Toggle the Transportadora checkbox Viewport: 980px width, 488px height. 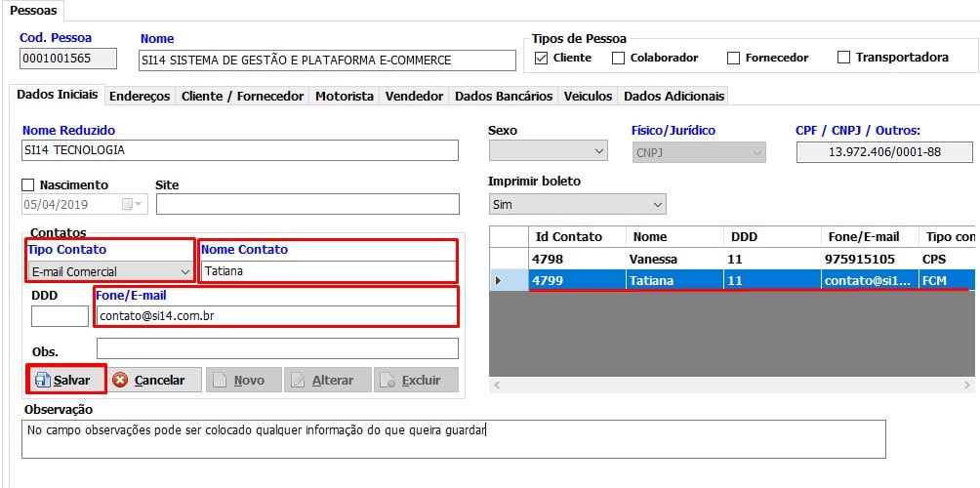843,58
